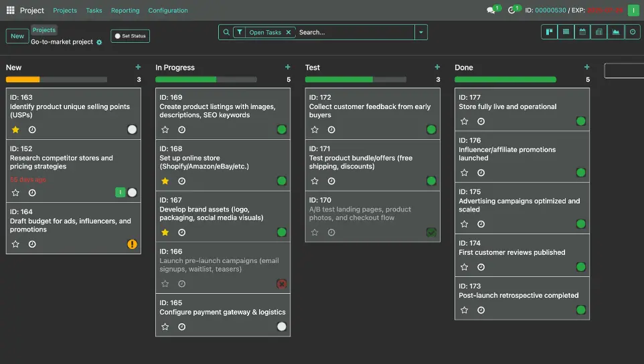Open the activities clock notification icon

coord(512,11)
